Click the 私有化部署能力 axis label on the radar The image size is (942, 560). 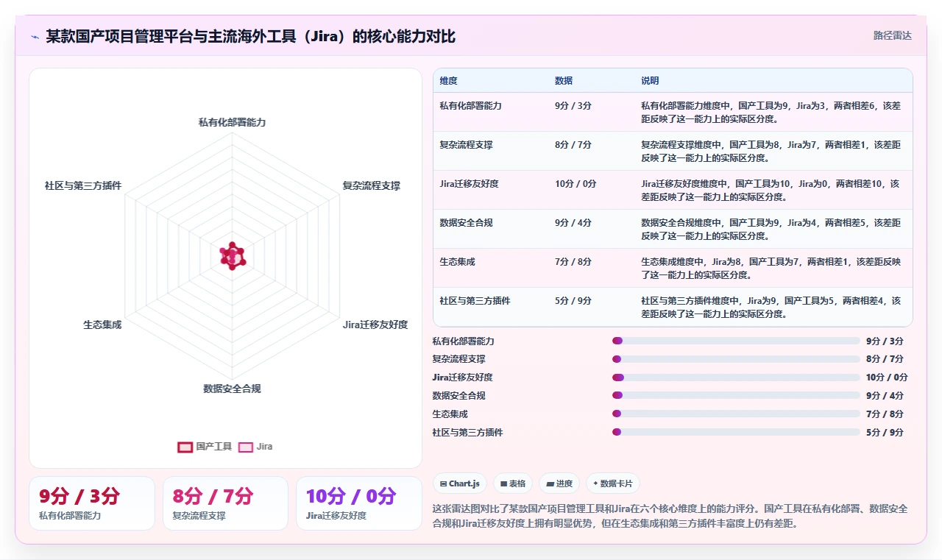(232, 122)
